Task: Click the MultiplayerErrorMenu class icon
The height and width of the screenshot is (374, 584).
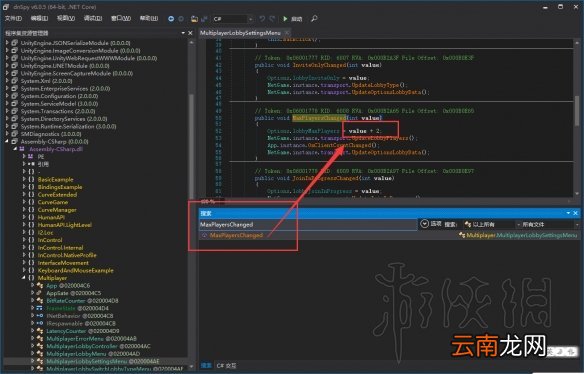Action: coord(40,339)
